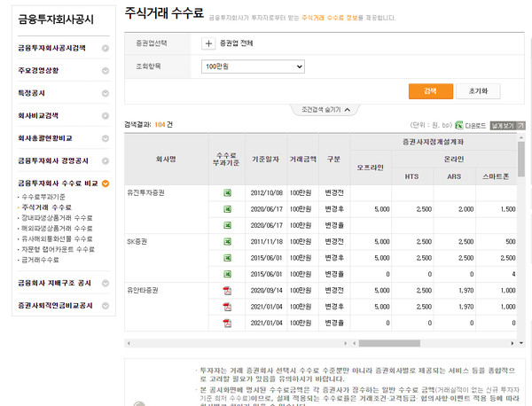
Task: Select 장내파생상품거래 수수료 submenu item
Action: point(57,218)
